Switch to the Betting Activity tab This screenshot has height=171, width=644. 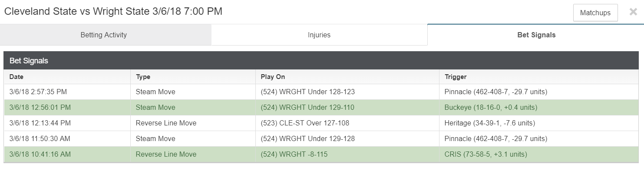pyautogui.click(x=104, y=35)
